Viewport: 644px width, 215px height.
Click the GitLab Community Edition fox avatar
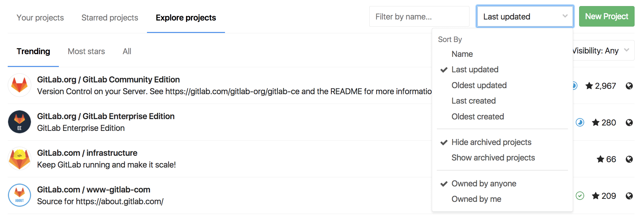point(20,85)
